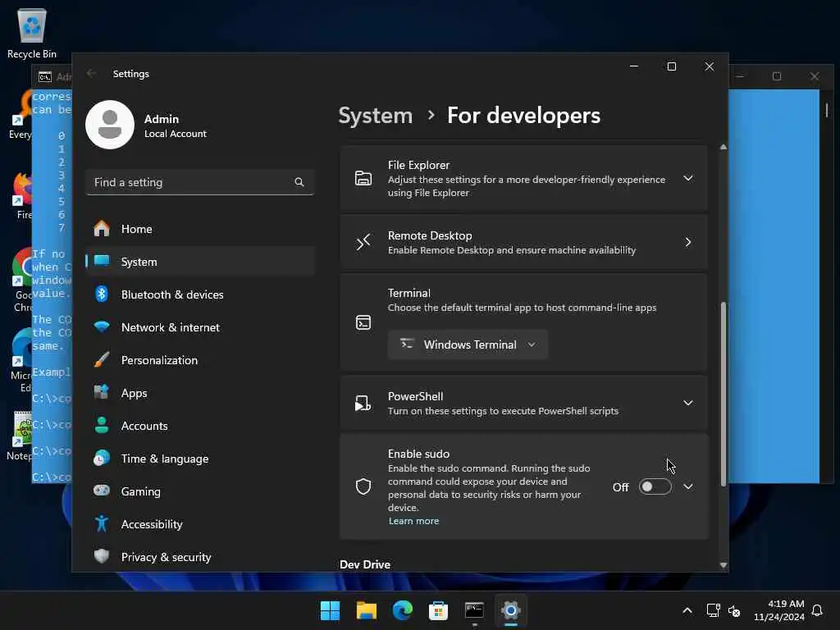The width and height of the screenshot is (840, 630).
Task: Open Apps settings
Action: (x=200, y=393)
